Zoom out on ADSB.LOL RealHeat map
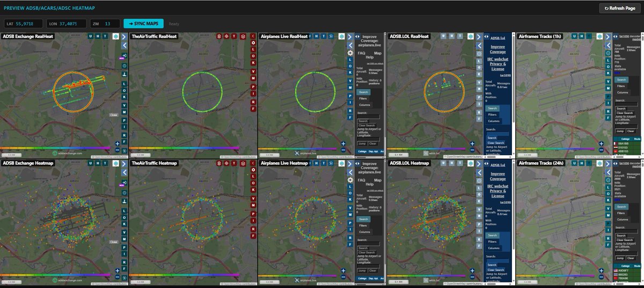This screenshot has width=644, height=288. coord(472,150)
